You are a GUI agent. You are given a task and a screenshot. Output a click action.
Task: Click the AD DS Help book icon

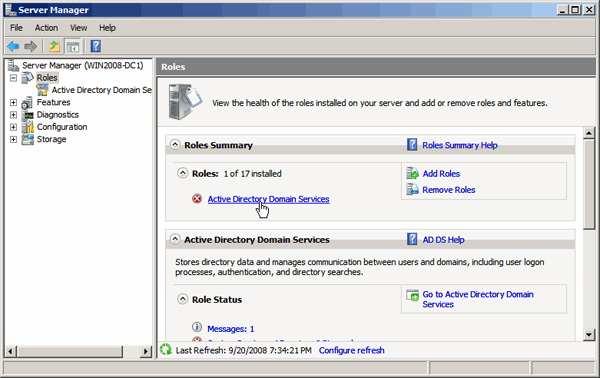pos(412,240)
